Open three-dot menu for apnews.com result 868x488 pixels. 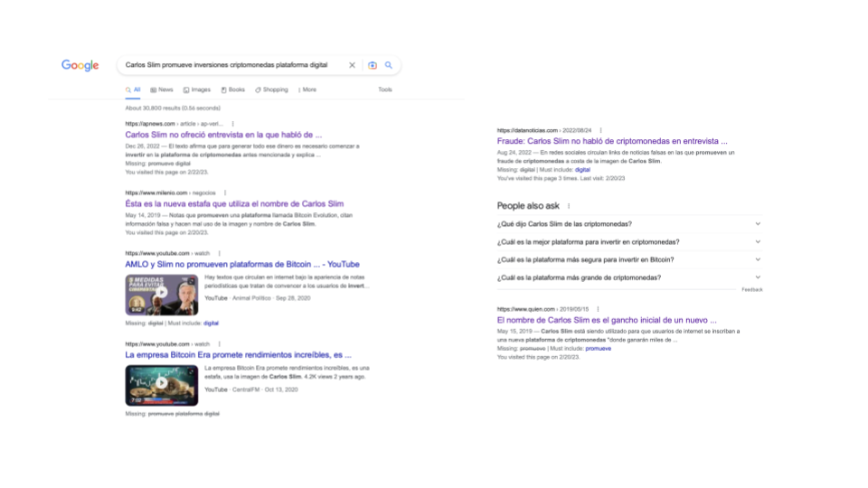click(233, 124)
